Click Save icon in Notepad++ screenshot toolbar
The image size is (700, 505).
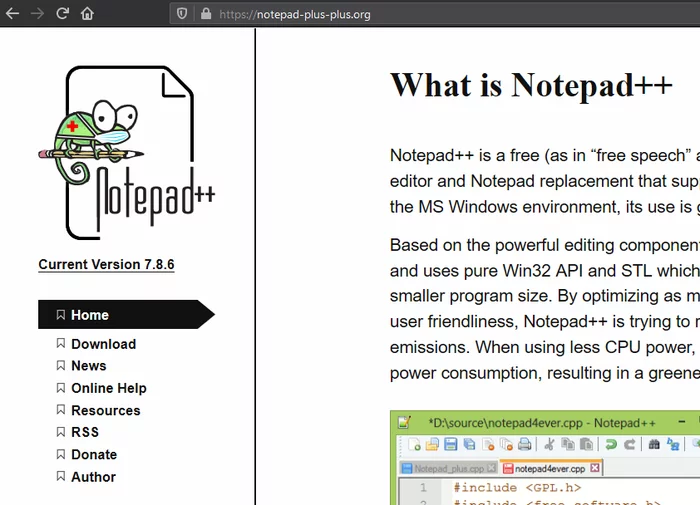coord(451,444)
